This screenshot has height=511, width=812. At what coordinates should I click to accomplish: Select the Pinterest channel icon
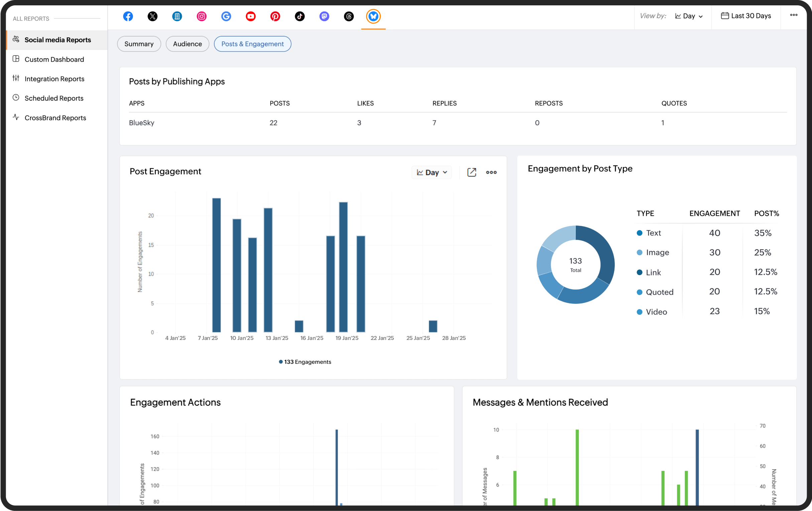pos(275,16)
